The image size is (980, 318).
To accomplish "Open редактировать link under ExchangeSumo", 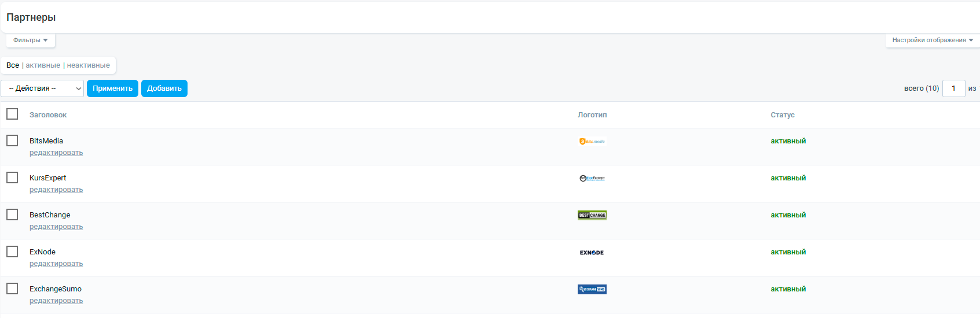I will pyautogui.click(x=56, y=301).
